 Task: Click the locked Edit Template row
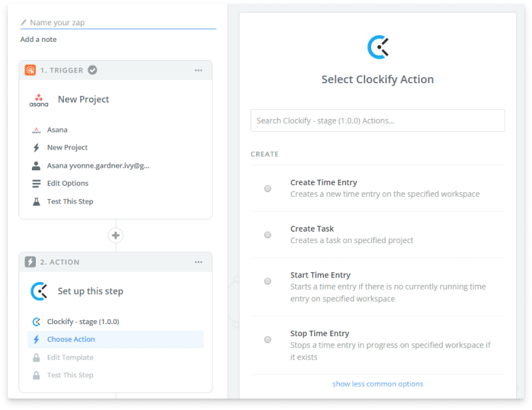115,357
